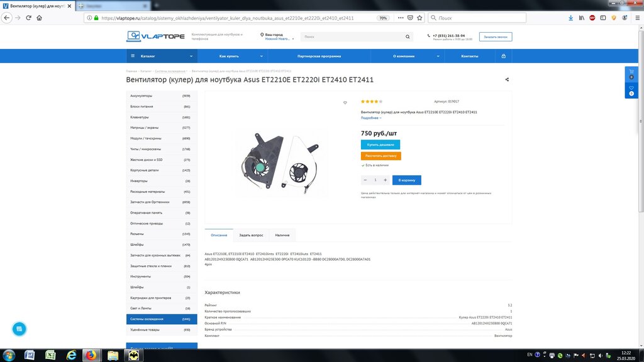Open the Pocket save icon in address bar
This screenshot has width=644, height=362.
[x=410, y=18]
